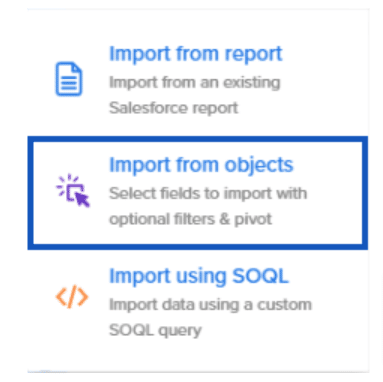The image size is (383, 382).
Task: Click the purple arrow pointer on the objects icon
Action: [x=82, y=199]
